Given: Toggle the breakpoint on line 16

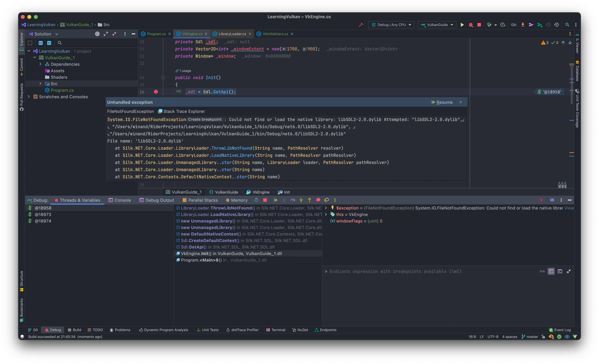Looking at the screenshot, I should (x=156, y=92).
